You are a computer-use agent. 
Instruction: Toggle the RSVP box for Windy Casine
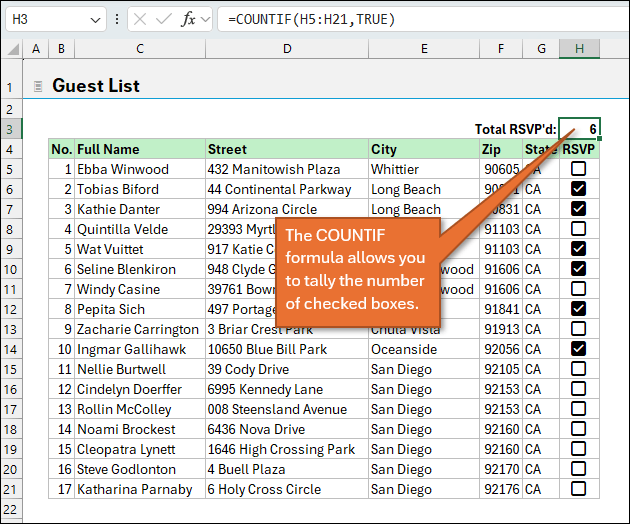click(x=578, y=289)
